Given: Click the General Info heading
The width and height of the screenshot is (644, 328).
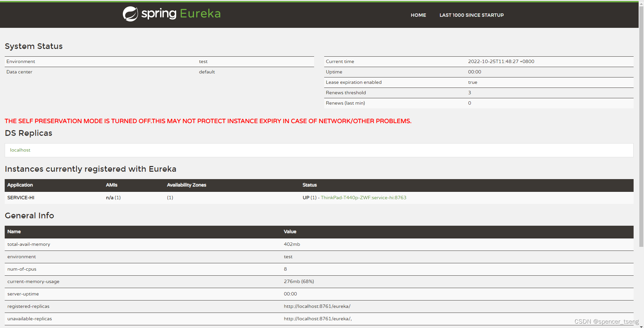Looking at the screenshot, I should coord(30,216).
